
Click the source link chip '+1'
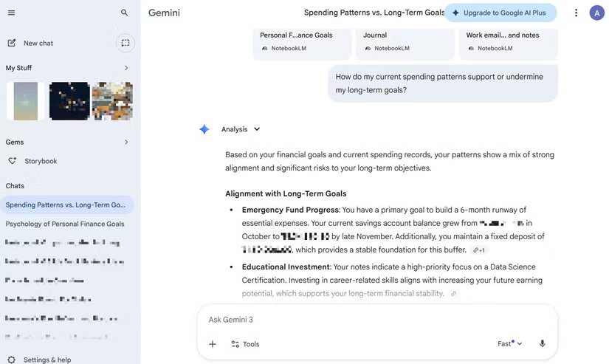479,250
